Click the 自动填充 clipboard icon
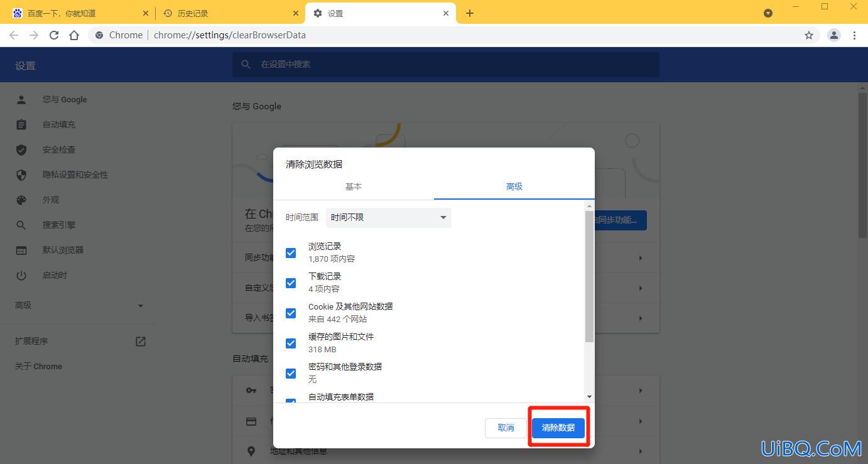868x464 pixels. click(x=21, y=124)
